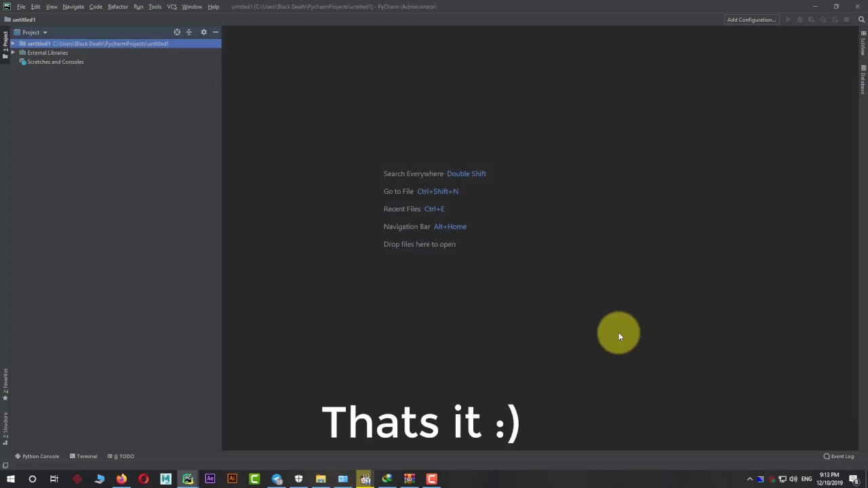Image resolution: width=868 pixels, height=488 pixels.
Task: Toggle the SciView side tab
Action: pos(863,43)
